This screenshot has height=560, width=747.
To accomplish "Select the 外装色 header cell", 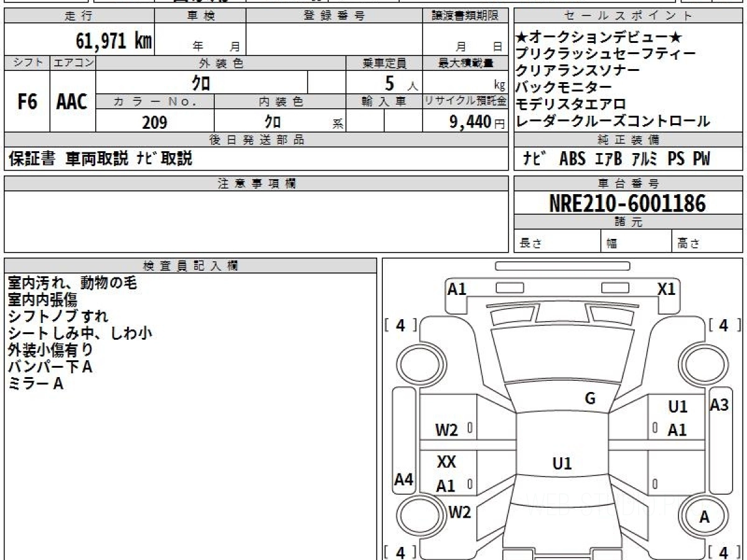I will (x=221, y=63).
